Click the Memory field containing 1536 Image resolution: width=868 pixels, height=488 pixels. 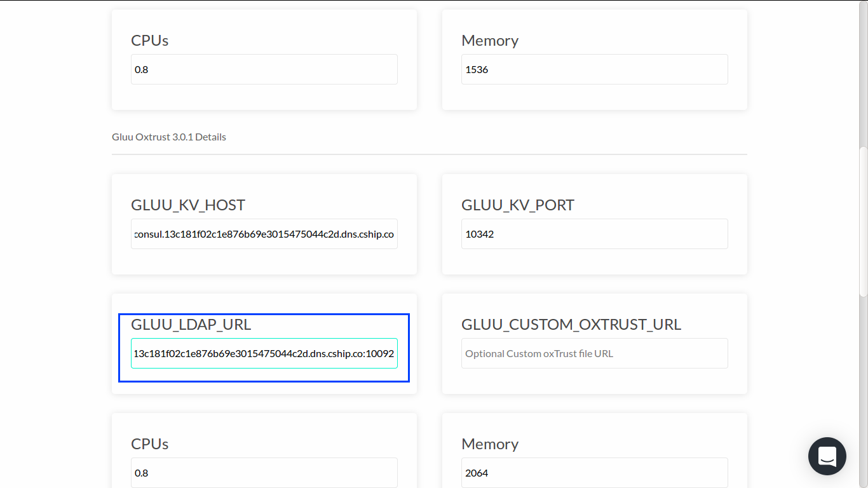[594, 69]
